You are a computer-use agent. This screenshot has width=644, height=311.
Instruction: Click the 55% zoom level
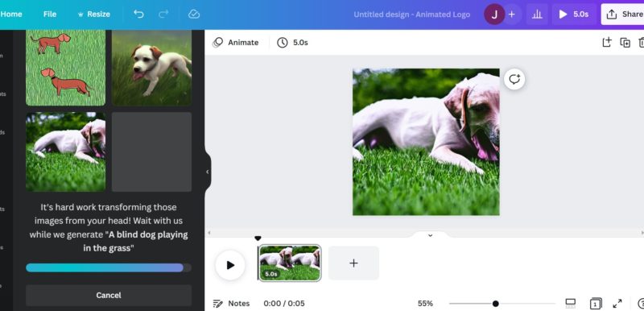point(425,303)
